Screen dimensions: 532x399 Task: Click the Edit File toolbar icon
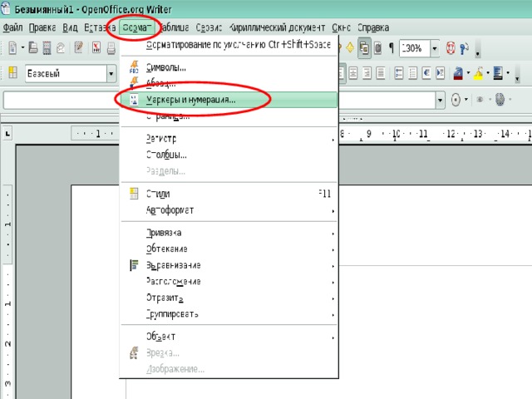[x=79, y=48]
